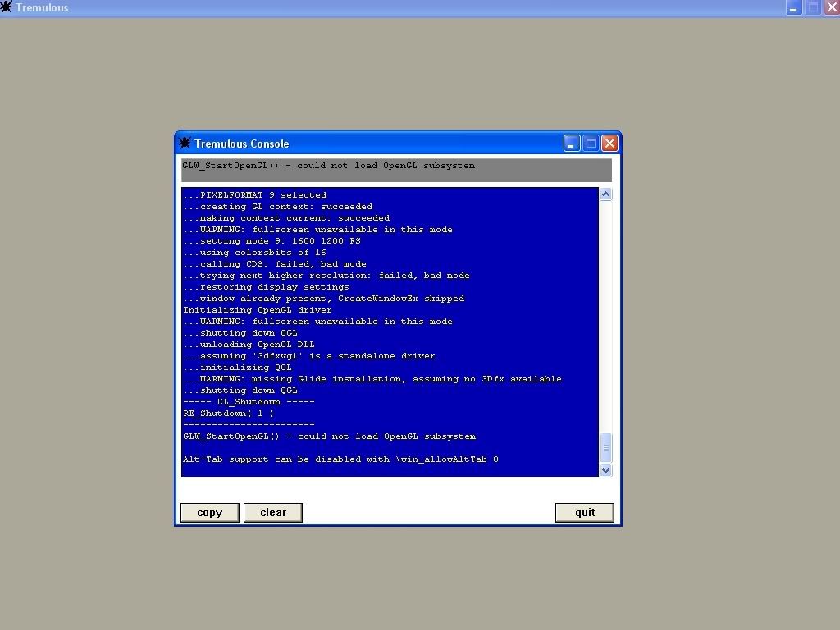The image size is (840, 630).
Task: Click the main Tremulous window icon
Action: point(6,7)
